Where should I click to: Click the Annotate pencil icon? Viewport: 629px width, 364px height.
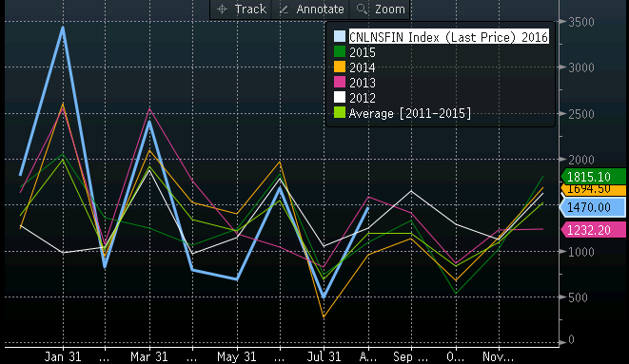[x=284, y=10]
